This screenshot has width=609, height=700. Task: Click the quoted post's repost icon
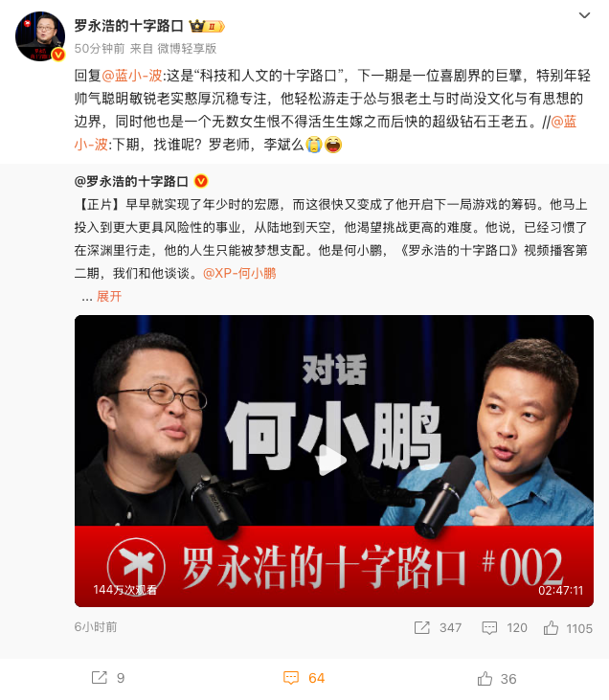[x=422, y=627]
